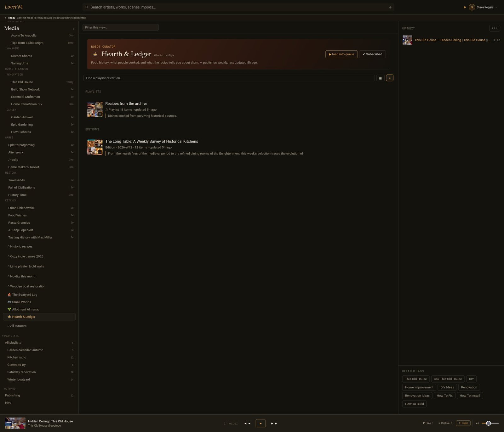Open the Kitchen radio playlist
Screen dimensions: 504x432
point(39,357)
